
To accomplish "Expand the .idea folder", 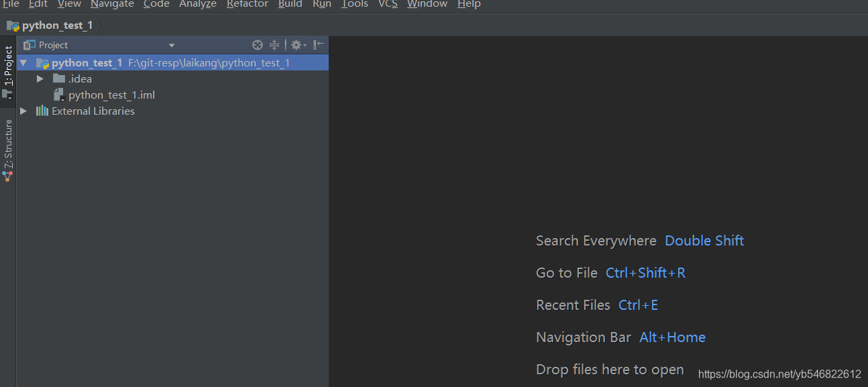I will (x=40, y=79).
